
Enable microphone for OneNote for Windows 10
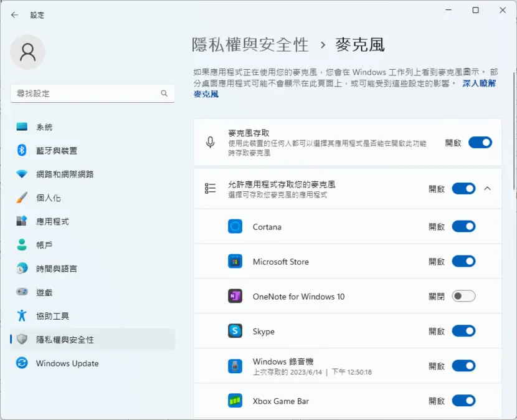(463, 296)
